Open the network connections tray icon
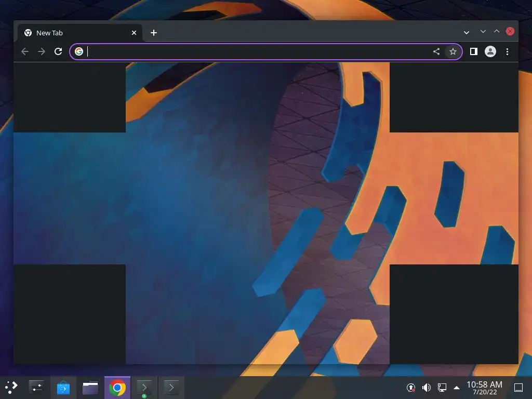Screen dimensions: 532x399 (442, 388)
